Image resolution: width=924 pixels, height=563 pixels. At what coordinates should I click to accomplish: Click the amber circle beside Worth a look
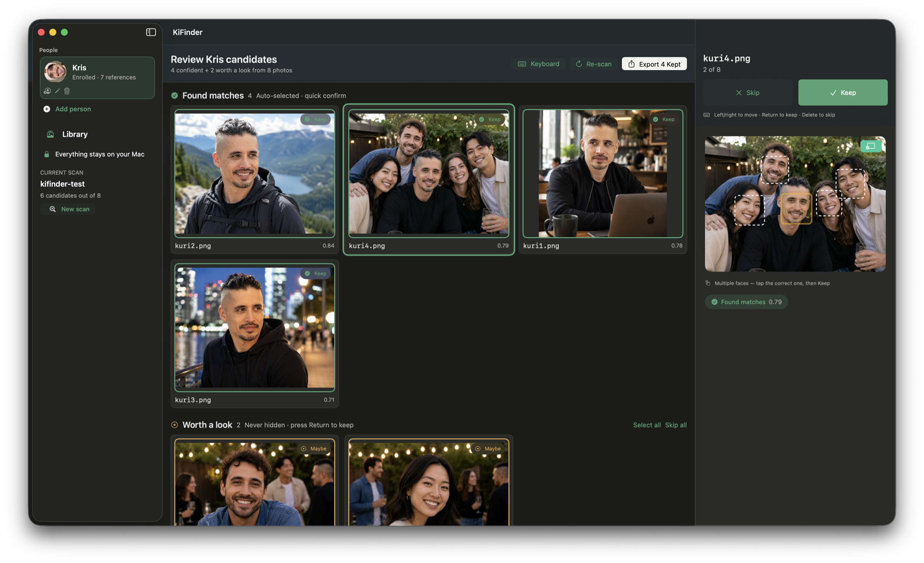click(174, 425)
